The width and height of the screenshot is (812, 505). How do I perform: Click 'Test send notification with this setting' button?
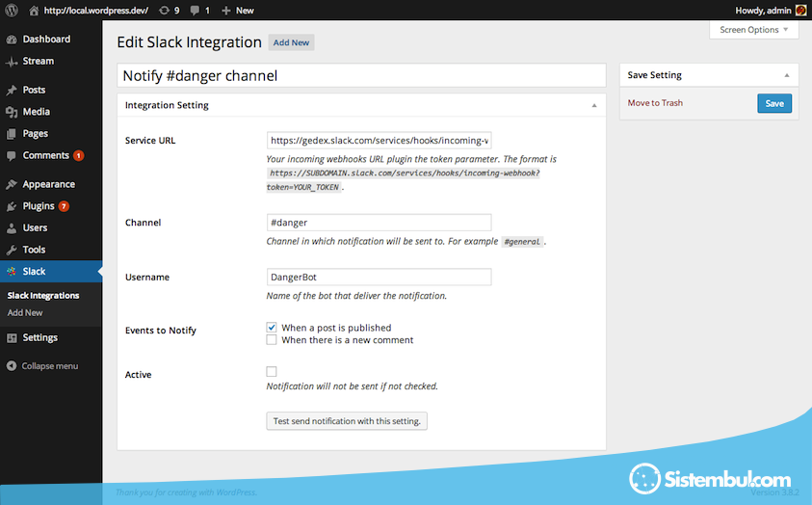point(347,420)
